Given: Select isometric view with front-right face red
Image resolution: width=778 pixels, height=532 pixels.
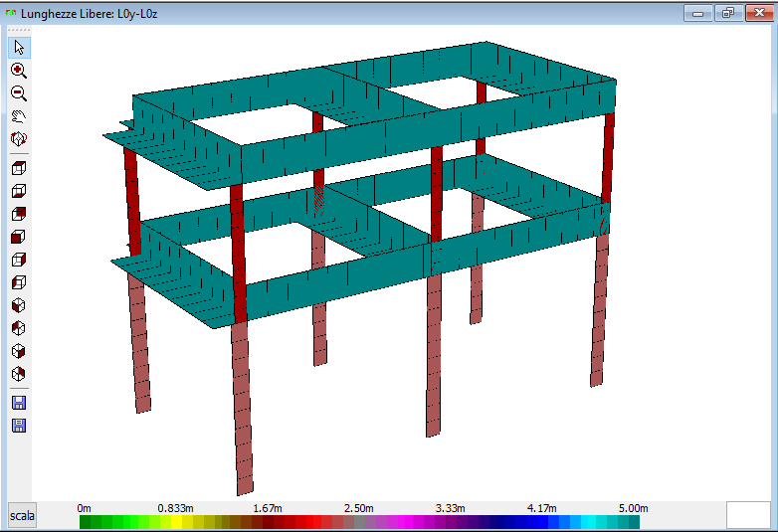Looking at the screenshot, I should 19,351.
